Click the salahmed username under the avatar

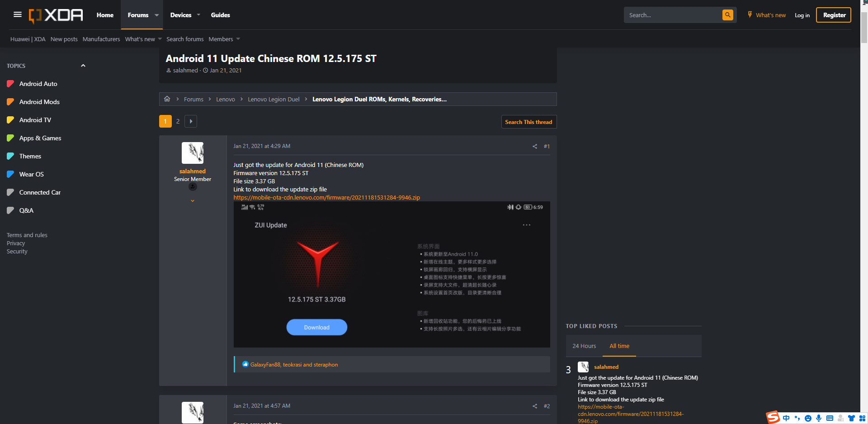click(x=193, y=171)
